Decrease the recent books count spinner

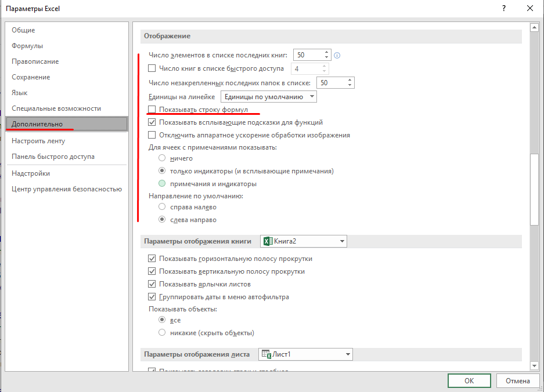(x=326, y=57)
